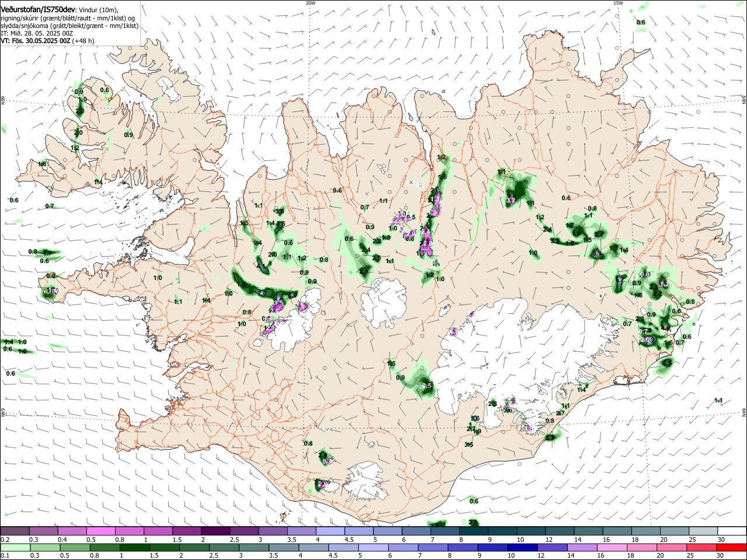The height and width of the screenshot is (560, 747).
Task: Select the purple bottom-row swatch between 12 and 14
Action: click(552, 548)
